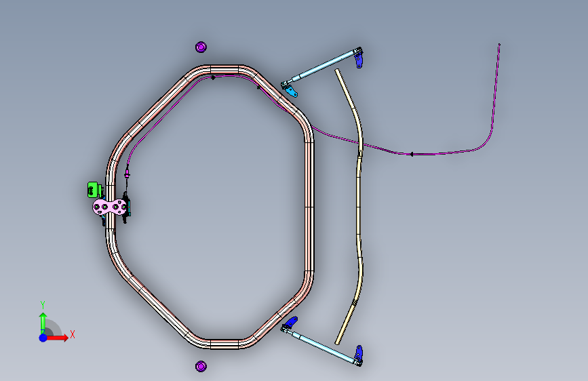Select the lower light-blue gas strut rod
The width and height of the screenshot is (588, 381).
[x=321, y=346]
